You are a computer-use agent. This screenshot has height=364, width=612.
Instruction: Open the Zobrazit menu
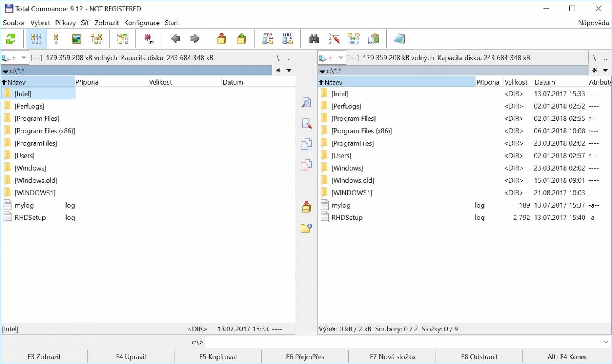click(107, 23)
